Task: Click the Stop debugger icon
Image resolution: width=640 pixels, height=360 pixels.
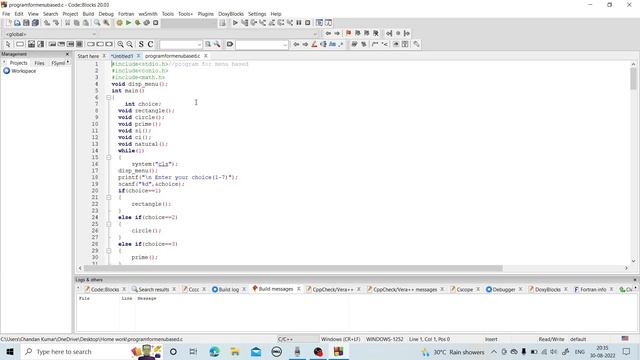Action: coord(308,23)
